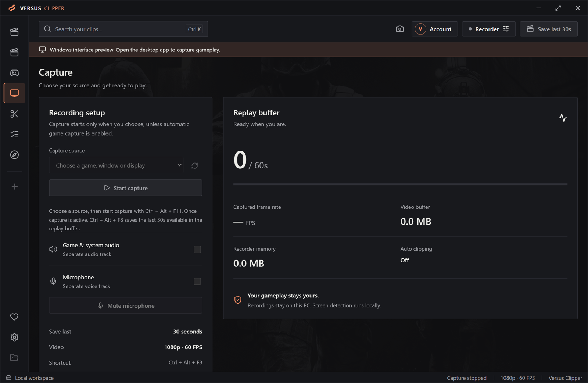
Task: Click "Capture stopped" in status bar
Action: click(467, 378)
